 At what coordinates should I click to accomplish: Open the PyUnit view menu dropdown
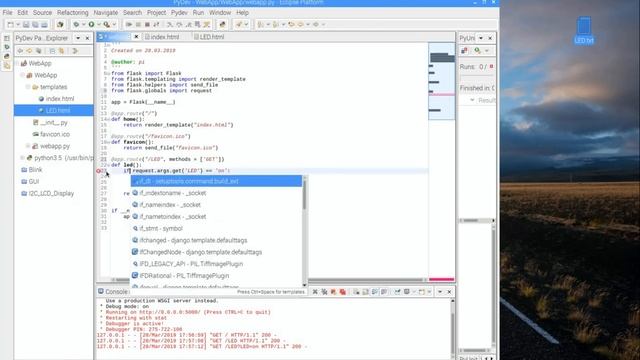tap(481, 38)
